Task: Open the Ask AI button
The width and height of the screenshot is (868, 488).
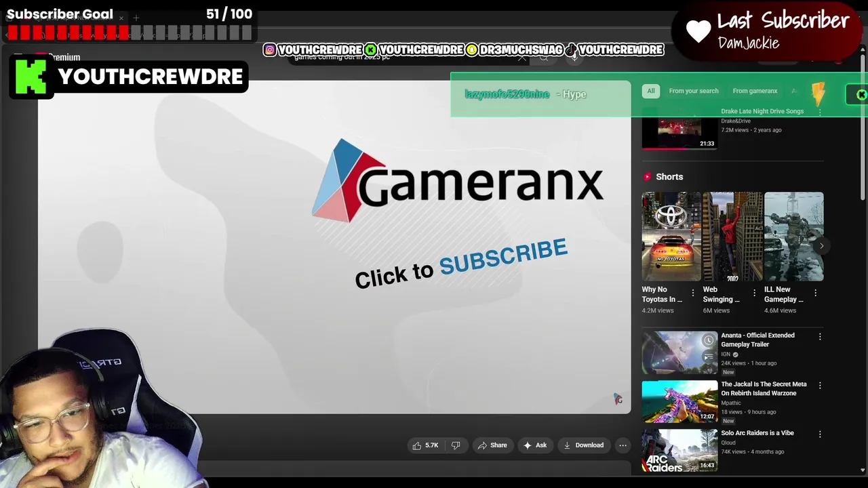Action: (x=535, y=445)
